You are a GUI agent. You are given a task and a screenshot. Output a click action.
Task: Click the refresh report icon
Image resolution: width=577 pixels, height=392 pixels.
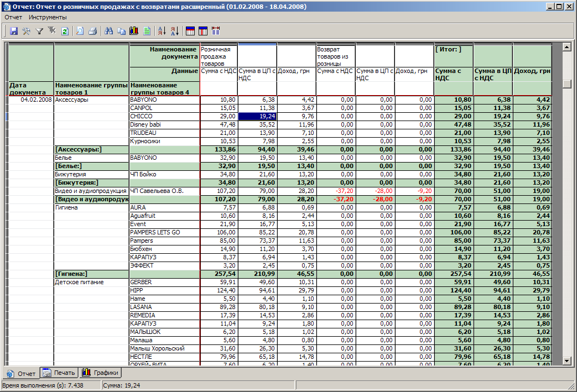[x=65, y=32]
